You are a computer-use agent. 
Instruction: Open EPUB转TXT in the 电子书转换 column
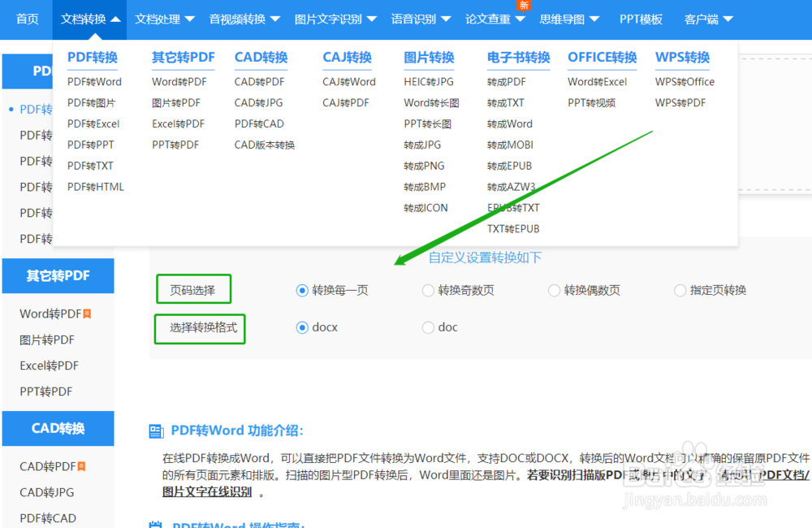pyautogui.click(x=512, y=208)
